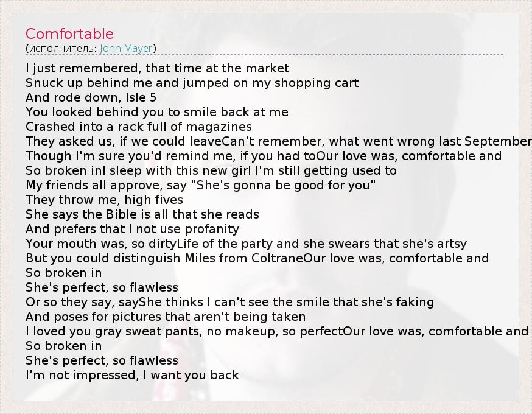Click the lyric line about the market
This screenshot has width=532, height=414.
tap(158, 68)
